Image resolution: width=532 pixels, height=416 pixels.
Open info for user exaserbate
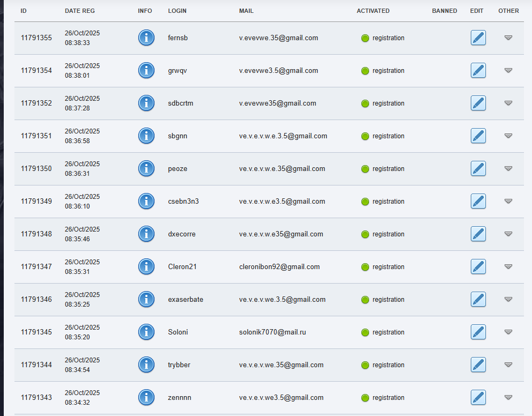(x=146, y=299)
